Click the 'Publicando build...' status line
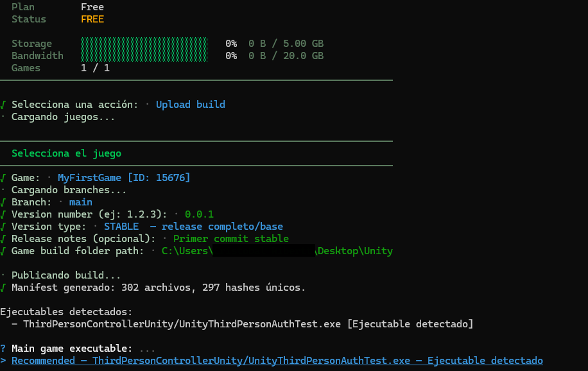Viewport: 588px width, 371px height. (x=66, y=275)
